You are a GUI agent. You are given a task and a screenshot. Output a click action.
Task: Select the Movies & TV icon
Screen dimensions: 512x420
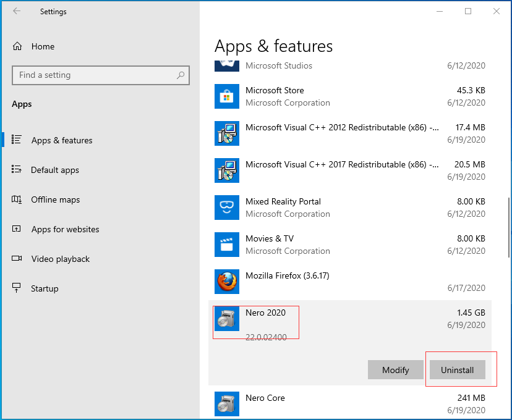[x=226, y=245]
